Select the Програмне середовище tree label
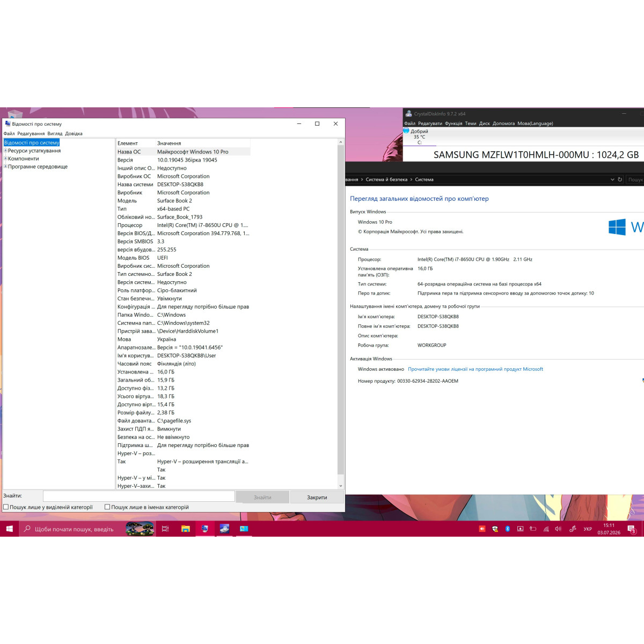Image resolution: width=644 pixels, height=644 pixels. coord(38,167)
